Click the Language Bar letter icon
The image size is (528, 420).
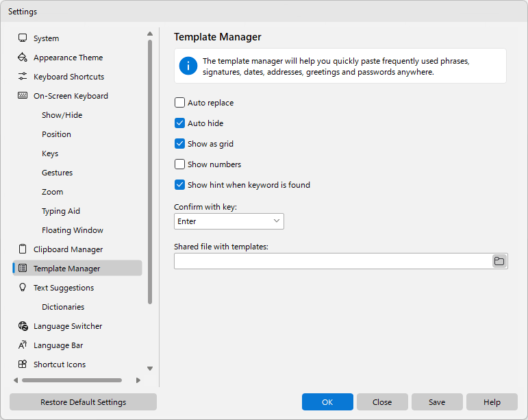[23, 345]
